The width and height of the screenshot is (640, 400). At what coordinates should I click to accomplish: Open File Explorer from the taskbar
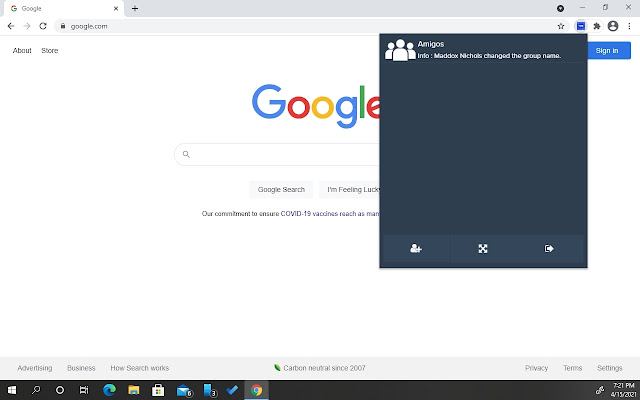coord(133,390)
